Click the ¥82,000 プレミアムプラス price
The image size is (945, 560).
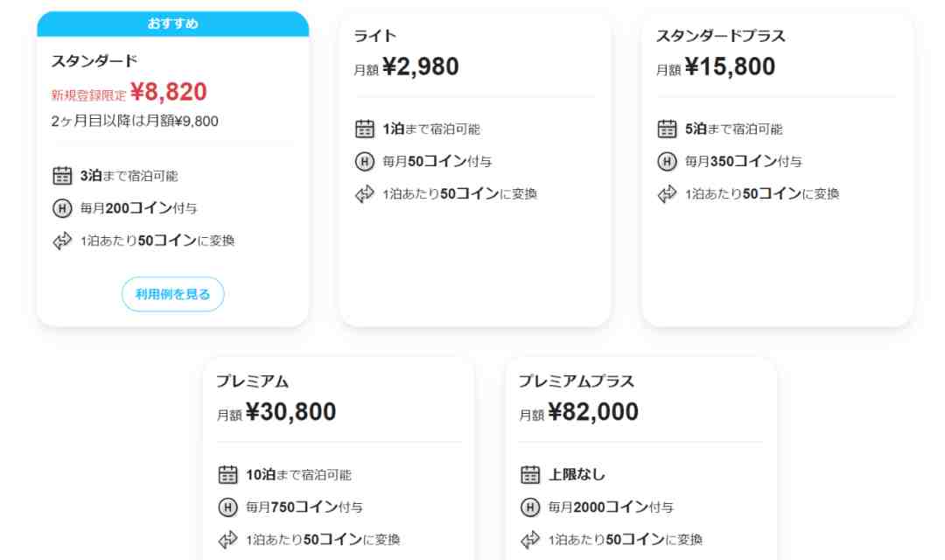pos(593,412)
